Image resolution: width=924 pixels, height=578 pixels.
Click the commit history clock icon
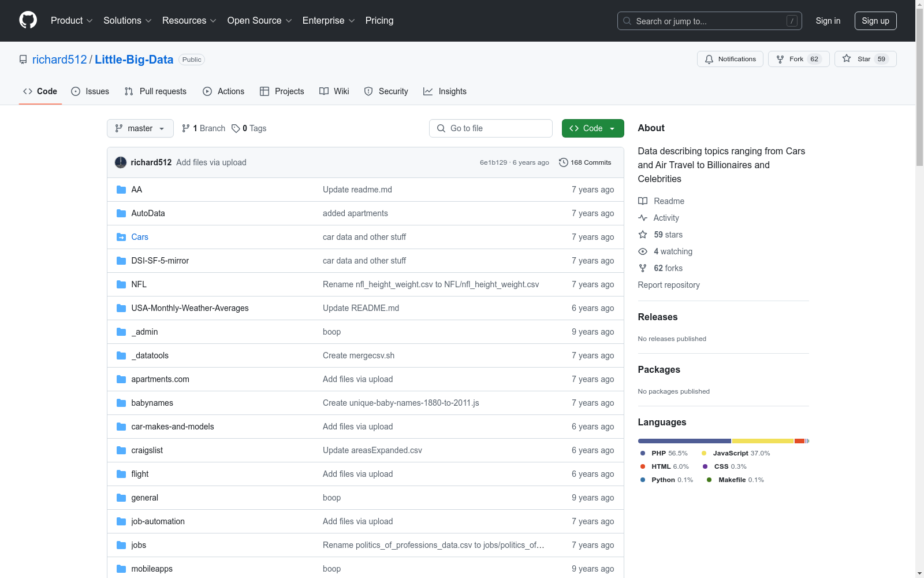pos(564,162)
